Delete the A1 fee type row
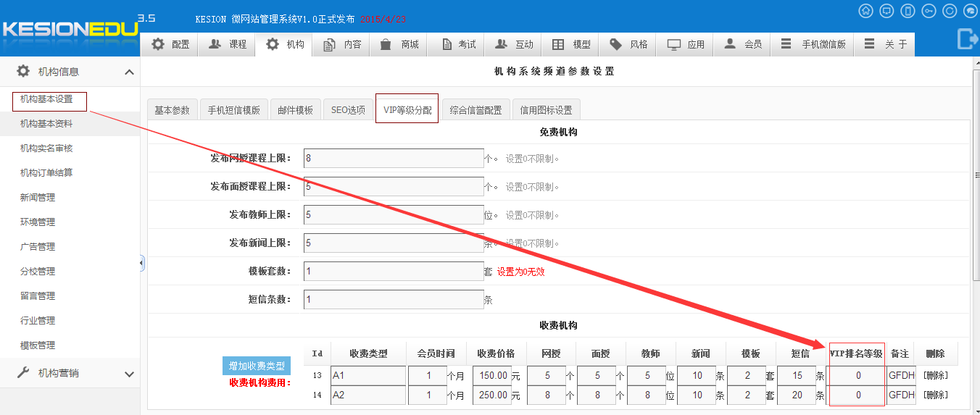 [935, 375]
